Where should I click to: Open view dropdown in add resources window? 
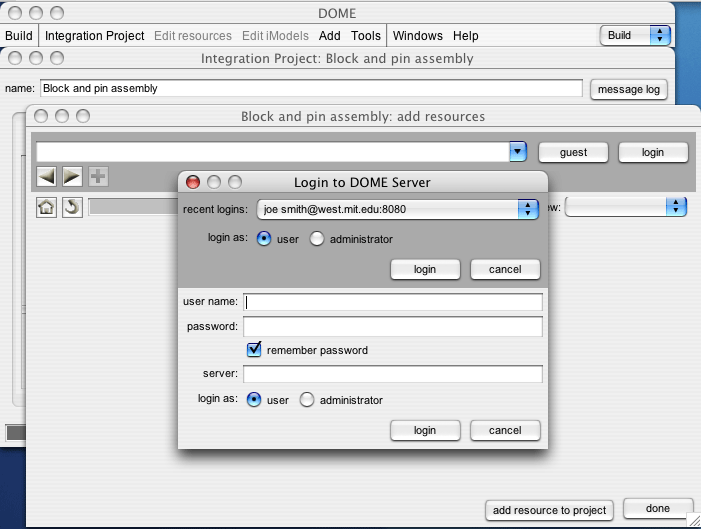[x=626, y=207]
